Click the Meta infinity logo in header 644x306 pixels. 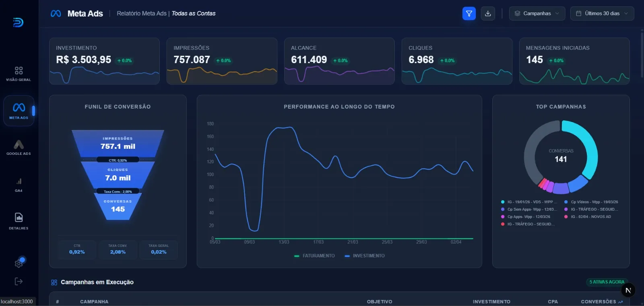[x=56, y=14]
